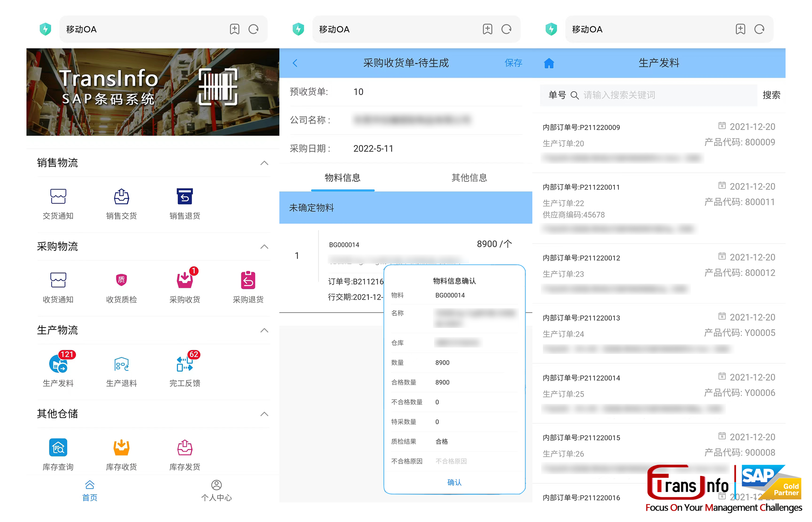Collapse the 销售物流 section
Viewport: 812px width, 522px height.
point(264,163)
